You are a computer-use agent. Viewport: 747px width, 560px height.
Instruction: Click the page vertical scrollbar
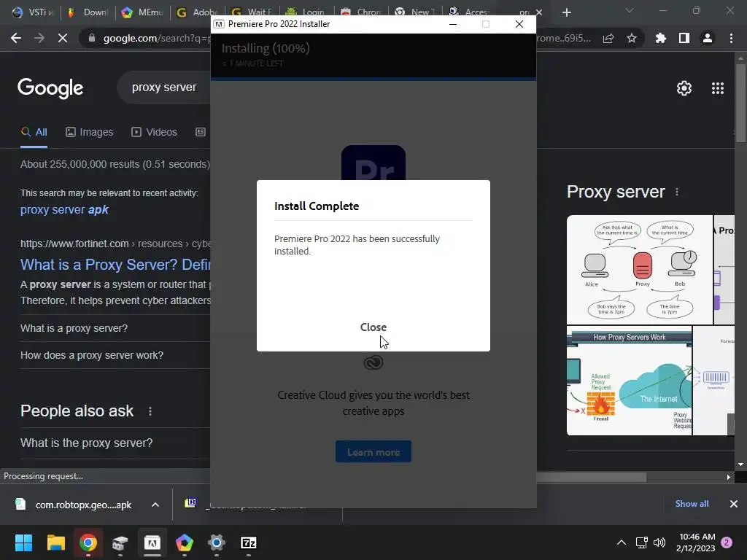click(x=740, y=104)
